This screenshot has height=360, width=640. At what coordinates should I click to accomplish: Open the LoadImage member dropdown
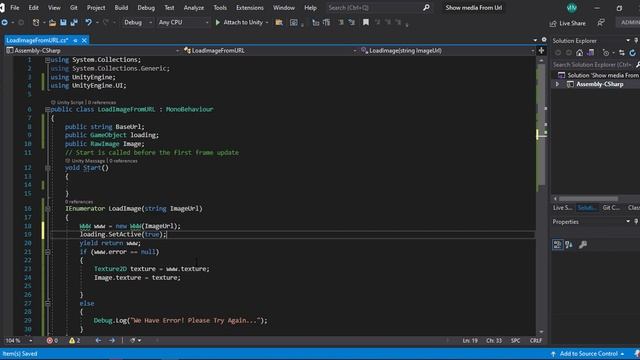pyautogui.click(x=448, y=51)
